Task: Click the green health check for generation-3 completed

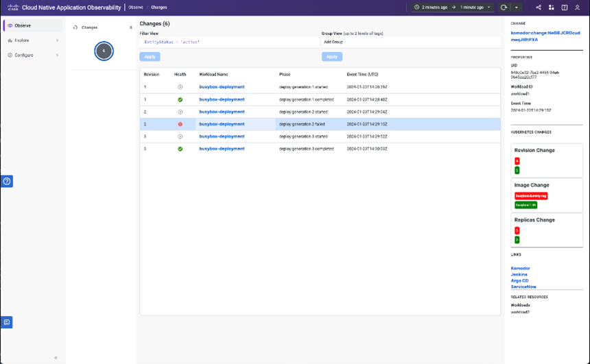Action: point(180,149)
